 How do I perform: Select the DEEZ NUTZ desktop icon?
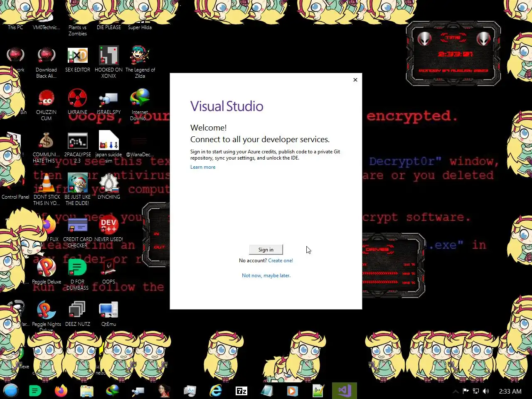pyautogui.click(x=78, y=314)
